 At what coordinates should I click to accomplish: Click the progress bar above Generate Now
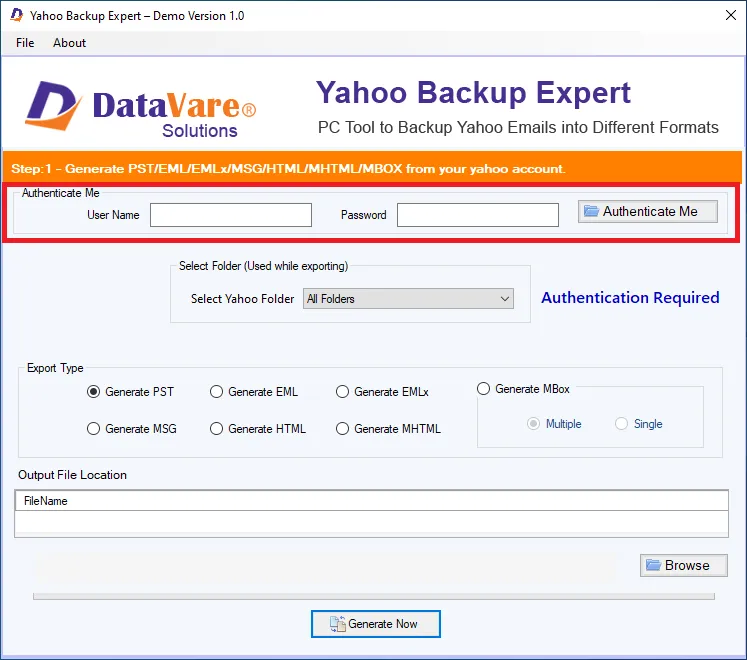(374, 597)
